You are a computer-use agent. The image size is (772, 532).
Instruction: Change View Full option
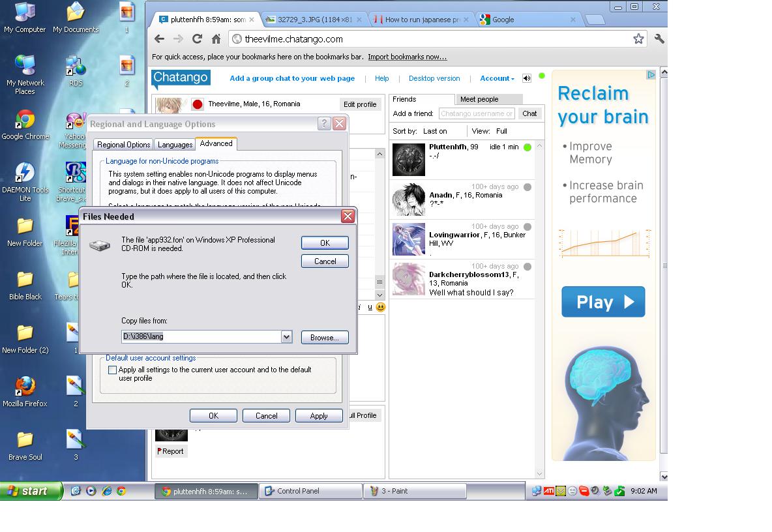point(501,132)
